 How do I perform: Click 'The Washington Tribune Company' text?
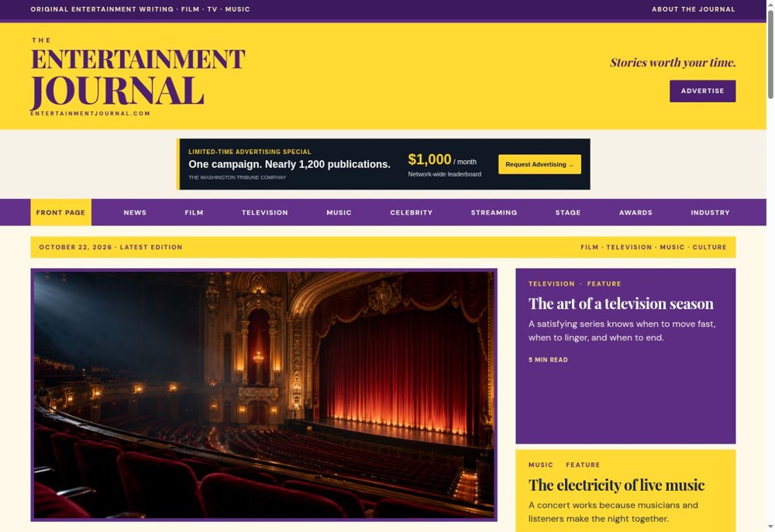click(237, 177)
